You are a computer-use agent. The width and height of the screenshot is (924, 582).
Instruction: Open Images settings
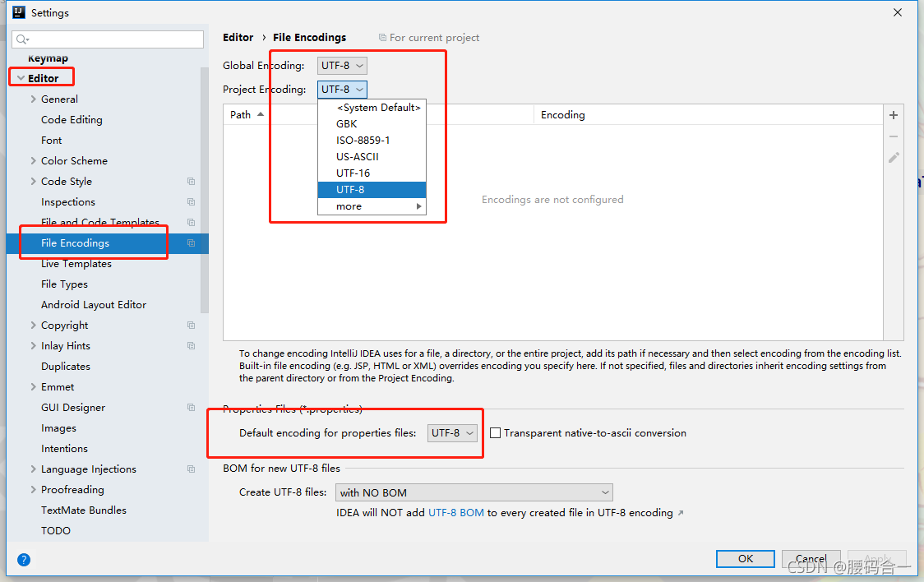point(58,428)
